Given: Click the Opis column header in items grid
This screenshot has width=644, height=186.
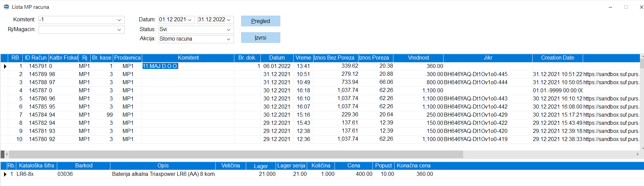Looking at the screenshot, I should pyautogui.click(x=163, y=166).
